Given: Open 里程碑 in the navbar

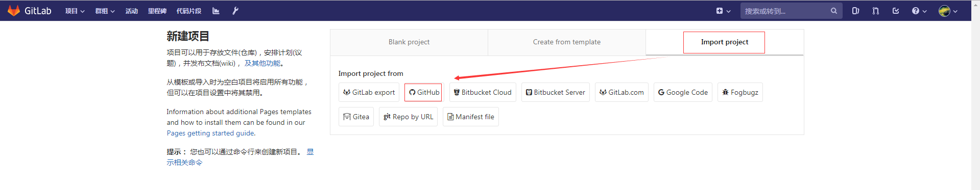Looking at the screenshot, I should pyautogui.click(x=157, y=11).
